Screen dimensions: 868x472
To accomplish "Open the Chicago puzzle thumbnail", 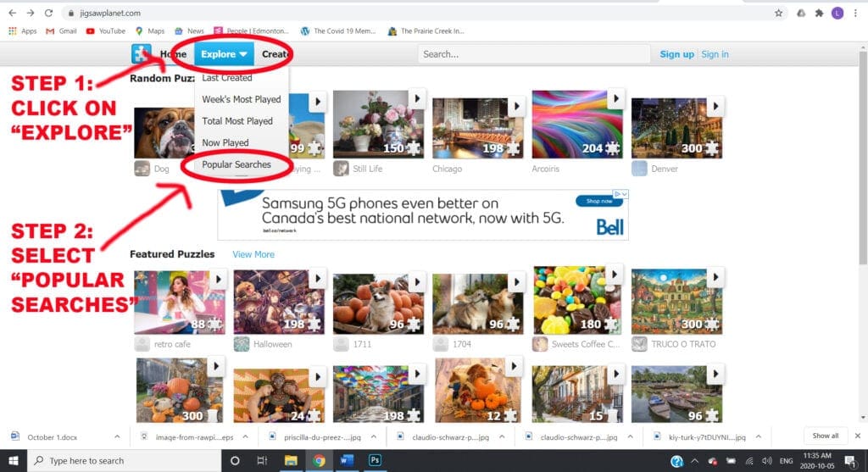I will point(477,128).
